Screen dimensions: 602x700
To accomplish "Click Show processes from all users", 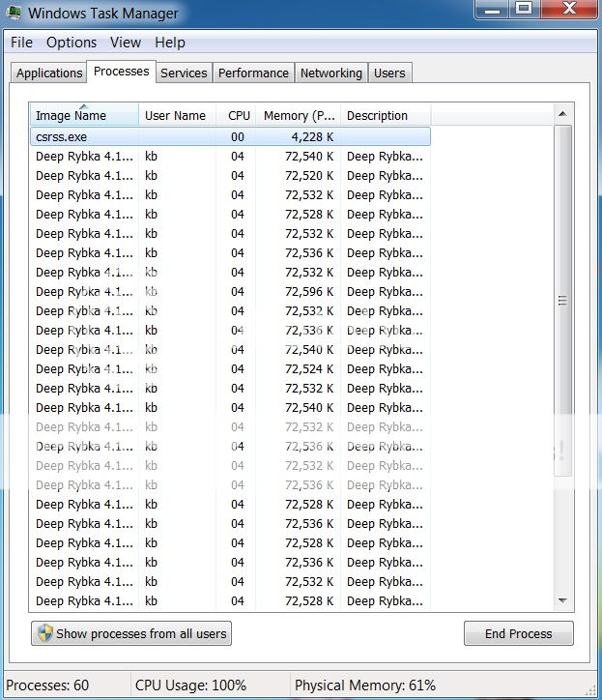I will pos(131,633).
